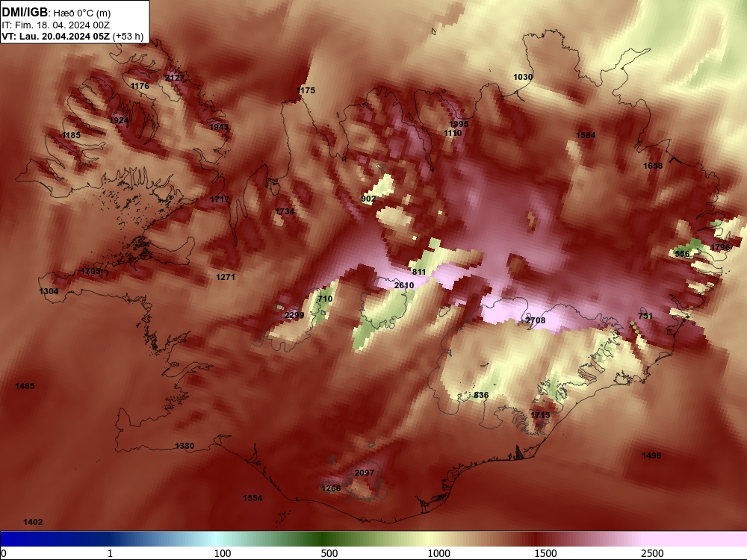Click the map value 1498
This screenshot has width=747, height=560.
click(651, 455)
